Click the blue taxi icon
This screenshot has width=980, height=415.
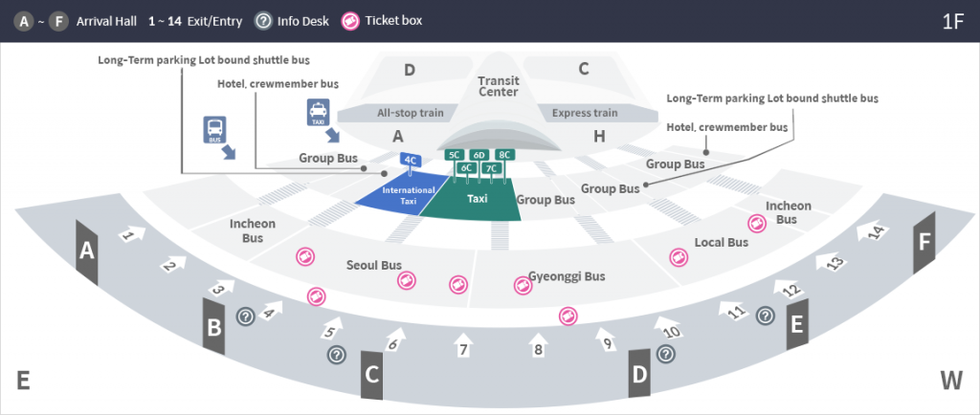[318, 112]
